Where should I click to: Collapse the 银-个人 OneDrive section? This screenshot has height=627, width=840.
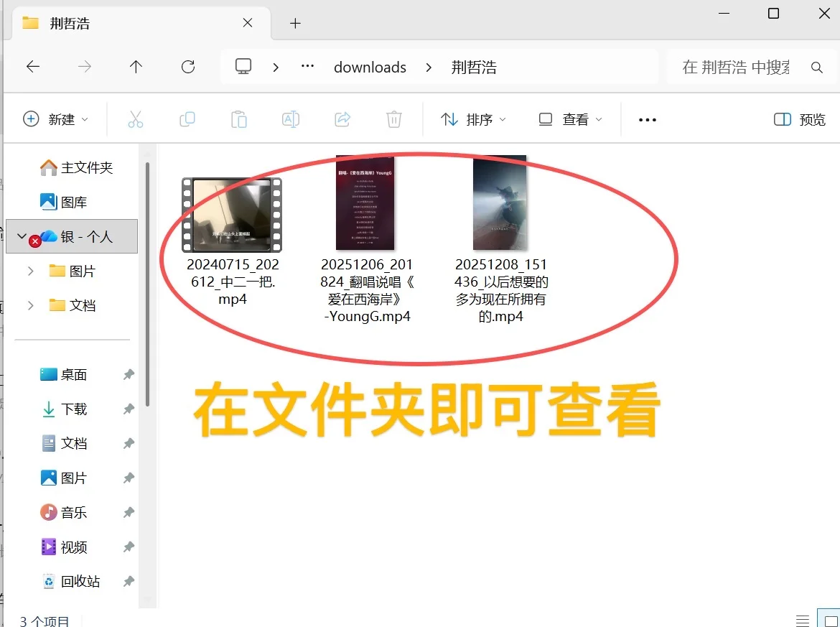pos(21,236)
